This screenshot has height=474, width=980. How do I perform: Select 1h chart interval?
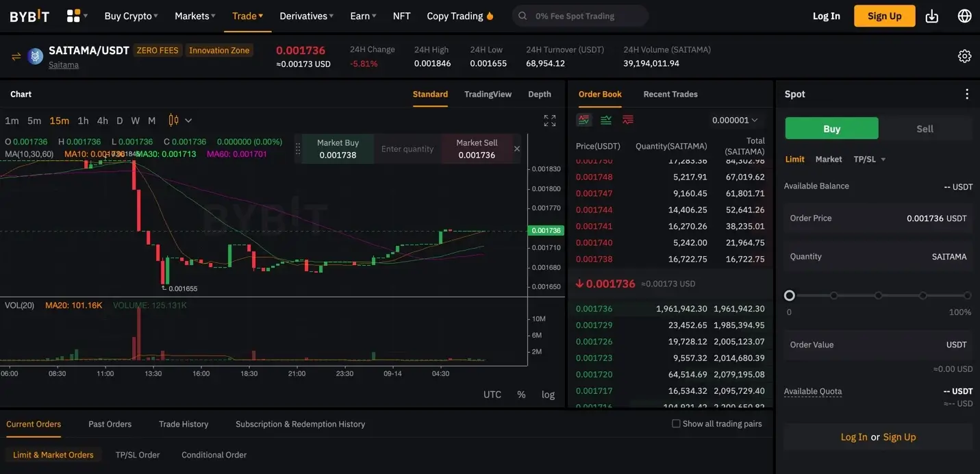(83, 121)
